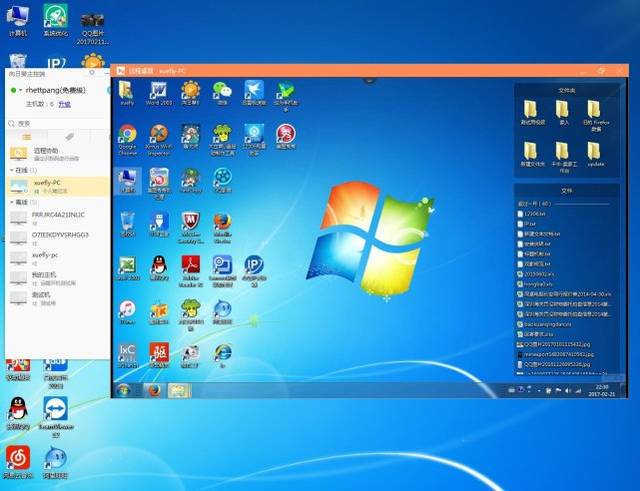Open the Recycle Bin on remote desktop
The height and width of the screenshot is (491, 640).
point(127,224)
